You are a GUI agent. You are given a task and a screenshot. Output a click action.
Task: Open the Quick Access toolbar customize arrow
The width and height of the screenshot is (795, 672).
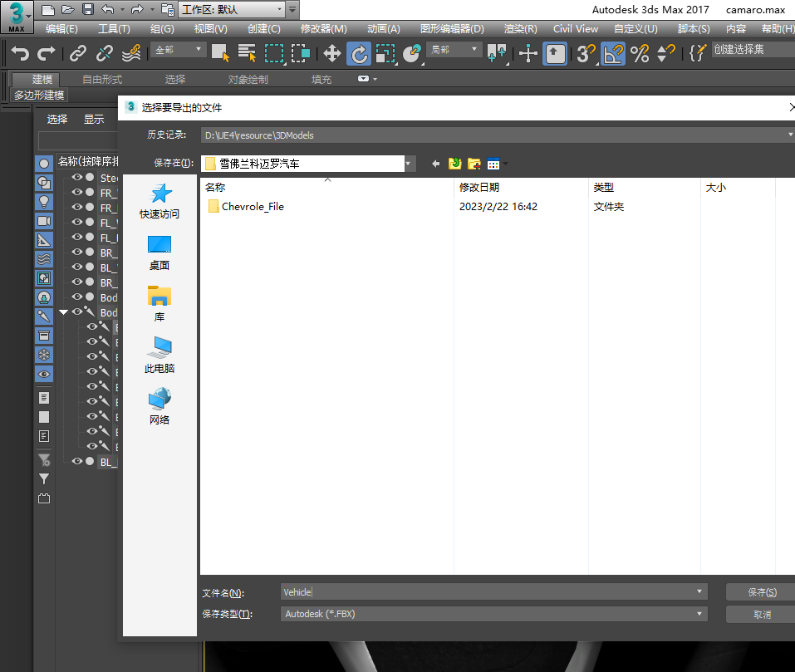click(x=292, y=9)
